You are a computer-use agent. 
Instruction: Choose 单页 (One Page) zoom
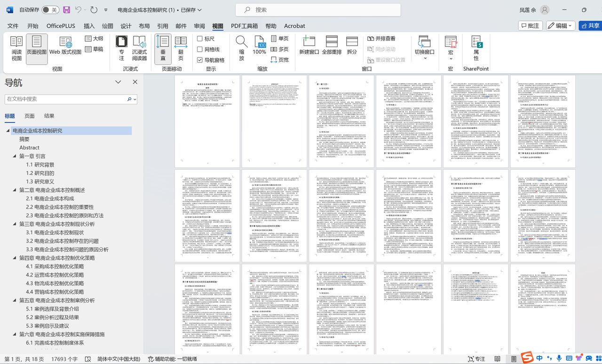pyautogui.click(x=280, y=39)
